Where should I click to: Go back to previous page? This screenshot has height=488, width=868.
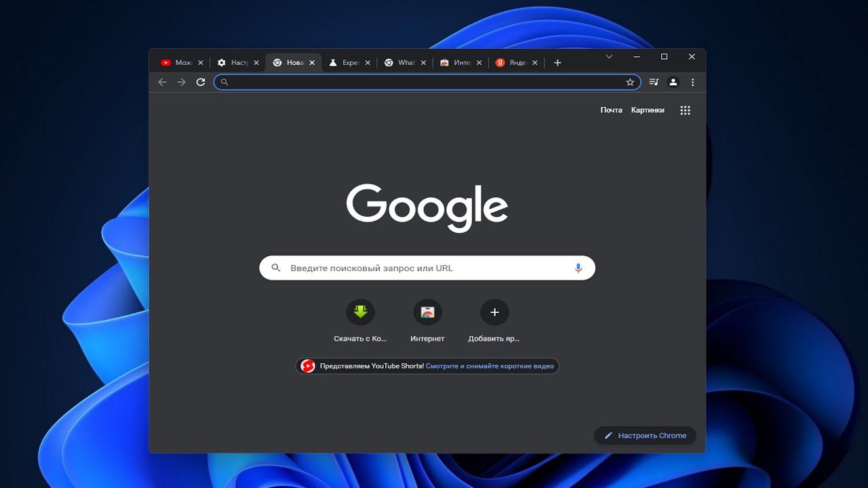coord(162,82)
